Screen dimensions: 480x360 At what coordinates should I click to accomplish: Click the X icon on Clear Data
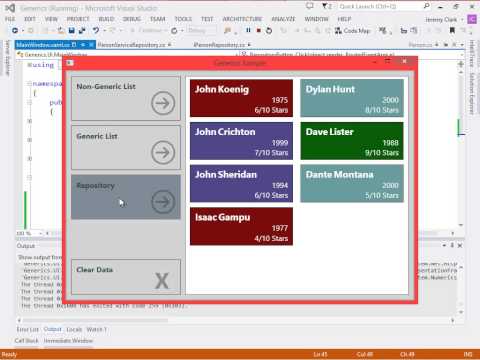(x=162, y=281)
